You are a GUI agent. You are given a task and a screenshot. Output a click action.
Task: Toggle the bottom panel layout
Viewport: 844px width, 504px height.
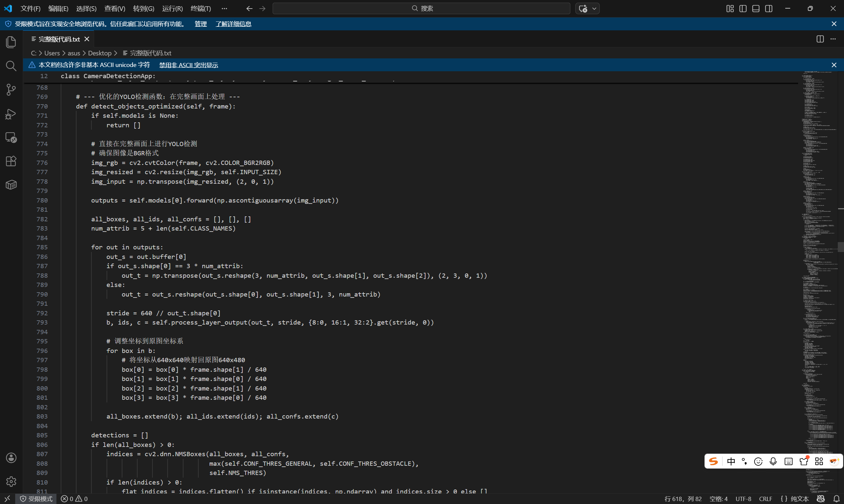[756, 9]
